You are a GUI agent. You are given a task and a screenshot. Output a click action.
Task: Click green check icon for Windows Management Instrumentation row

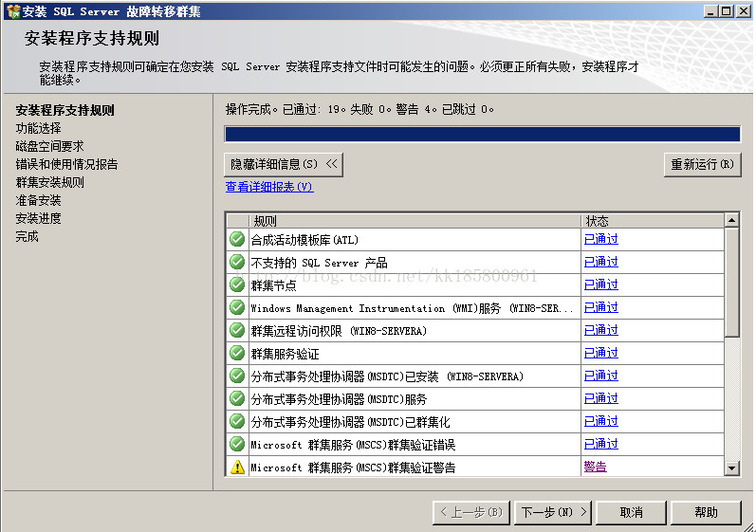coord(237,307)
